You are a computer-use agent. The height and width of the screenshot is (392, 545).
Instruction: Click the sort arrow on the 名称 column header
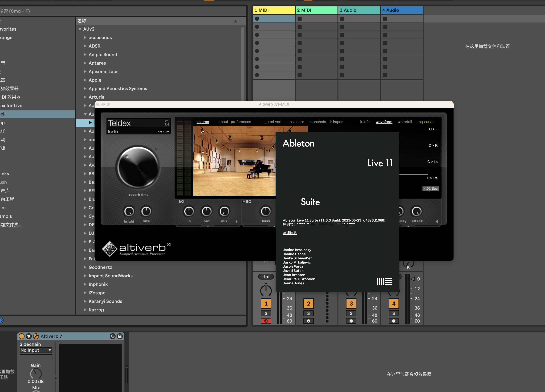point(235,21)
